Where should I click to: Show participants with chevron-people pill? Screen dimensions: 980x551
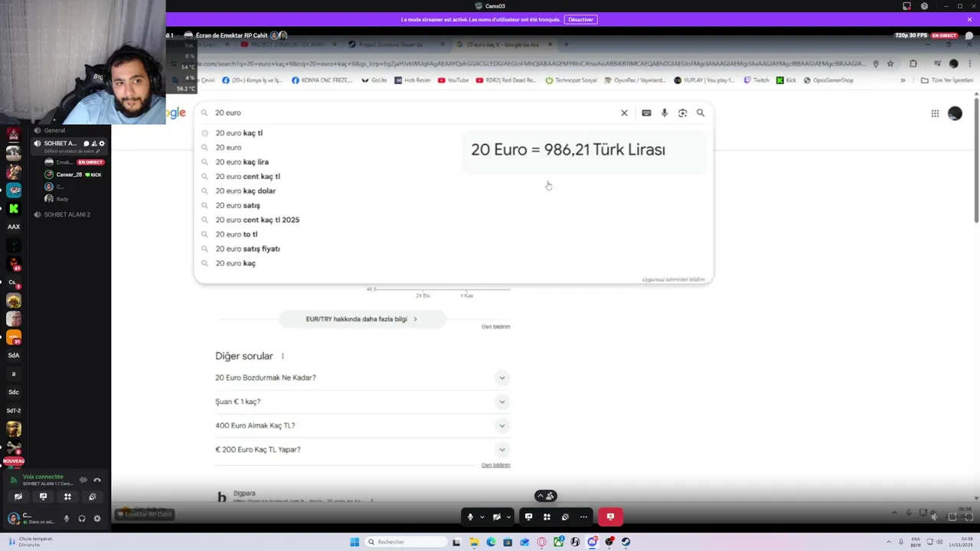(x=546, y=496)
